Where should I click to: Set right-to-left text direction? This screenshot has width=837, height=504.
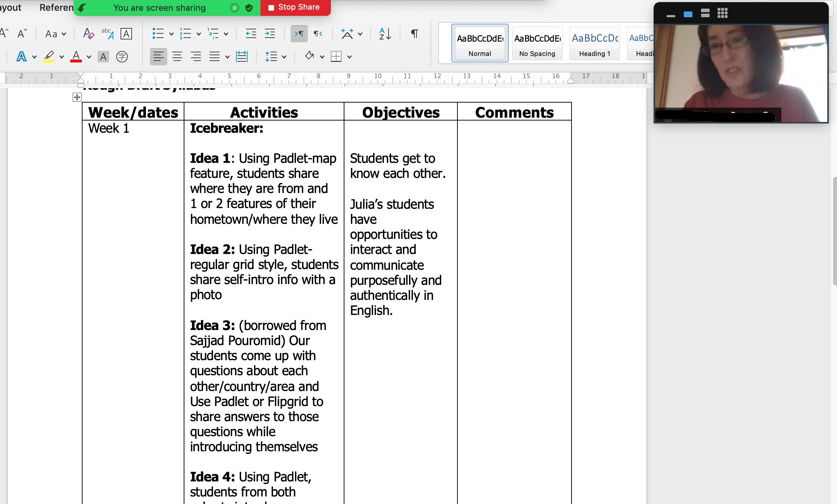[318, 34]
